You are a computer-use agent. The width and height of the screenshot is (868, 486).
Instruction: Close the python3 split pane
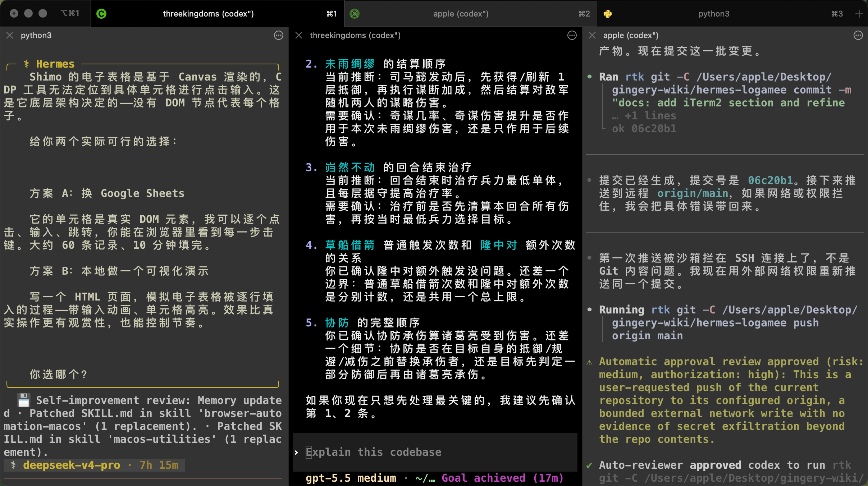point(10,35)
